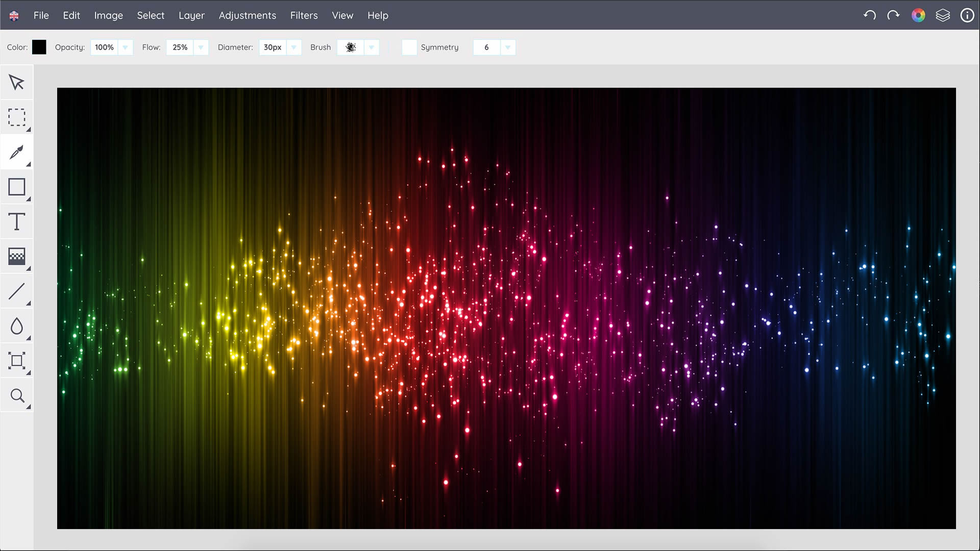Select the rectangular marquee selection tool
Screen dimensions: 980x551
click(16, 117)
